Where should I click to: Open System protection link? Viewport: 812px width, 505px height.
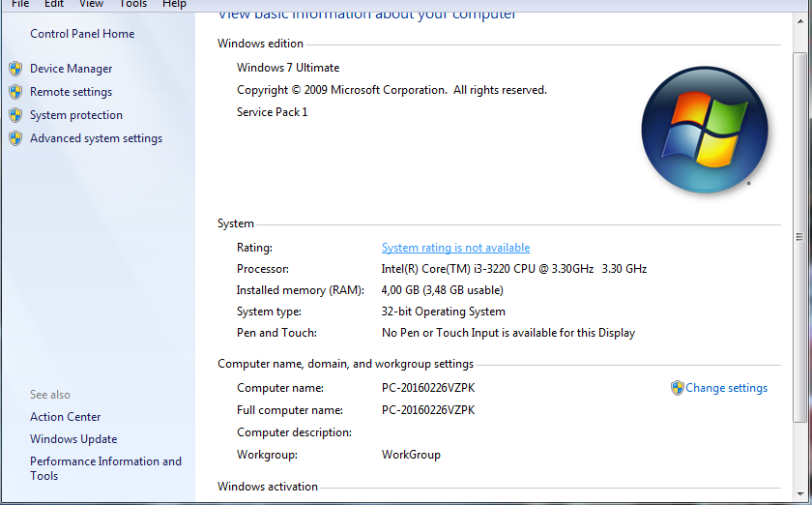point(76,115)
